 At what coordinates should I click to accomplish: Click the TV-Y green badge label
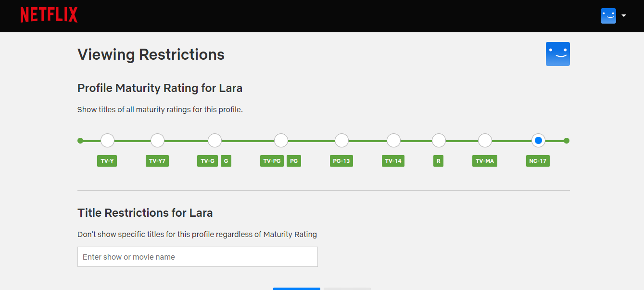click(107, 161)
